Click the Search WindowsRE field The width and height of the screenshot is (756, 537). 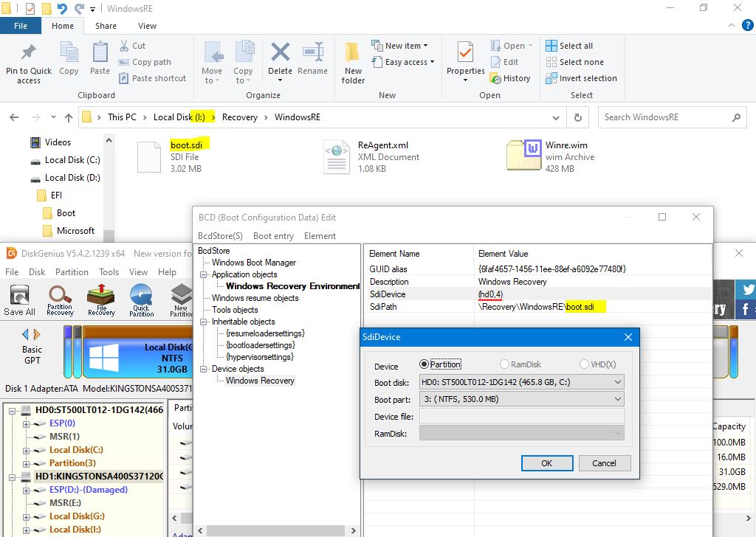(x=664, y=117)
